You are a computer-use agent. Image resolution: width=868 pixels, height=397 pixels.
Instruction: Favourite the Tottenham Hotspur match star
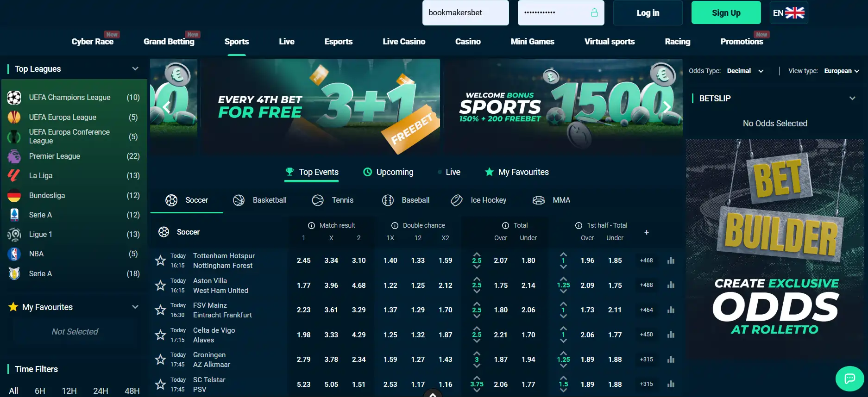160,261
